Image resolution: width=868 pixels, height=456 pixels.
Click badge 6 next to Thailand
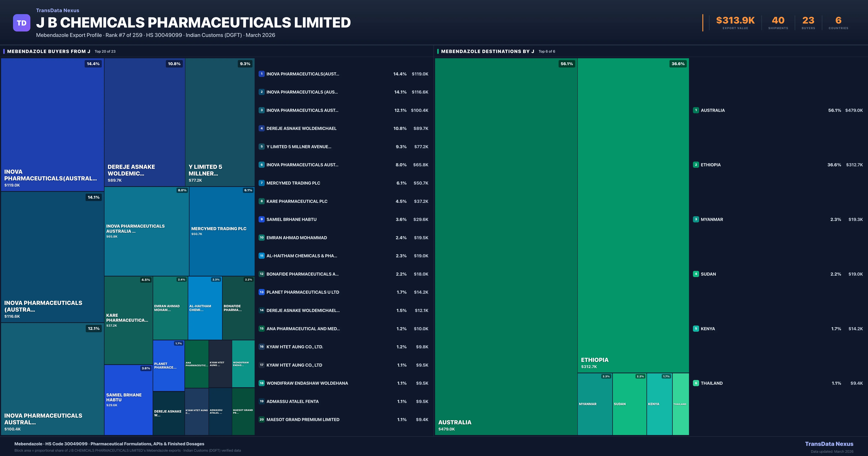tap(696, 383)
